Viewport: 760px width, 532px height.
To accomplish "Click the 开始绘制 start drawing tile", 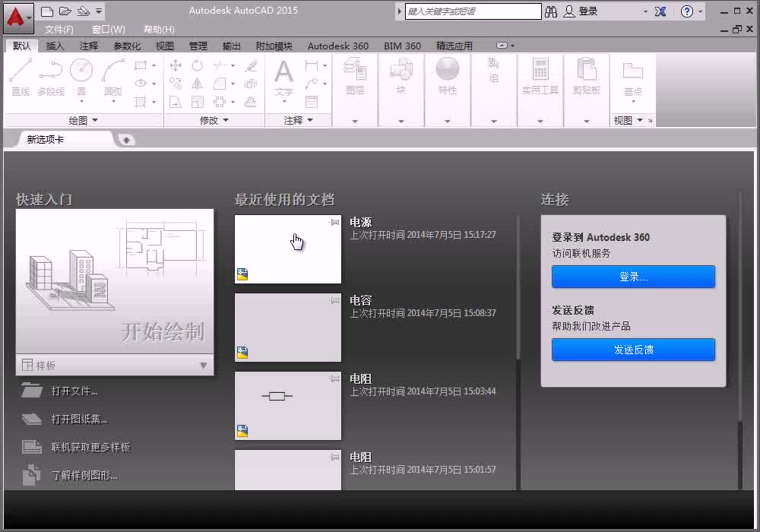I will (115, 281).
